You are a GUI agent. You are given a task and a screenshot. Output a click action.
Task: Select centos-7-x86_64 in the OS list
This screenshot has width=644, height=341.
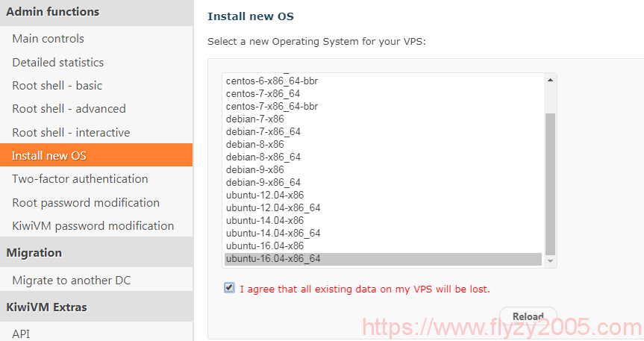point(263,93)
